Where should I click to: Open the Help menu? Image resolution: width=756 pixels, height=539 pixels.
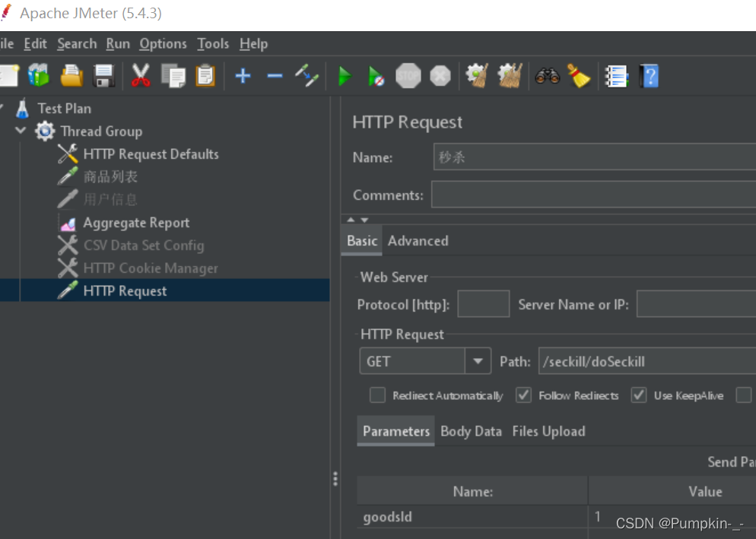253,44
